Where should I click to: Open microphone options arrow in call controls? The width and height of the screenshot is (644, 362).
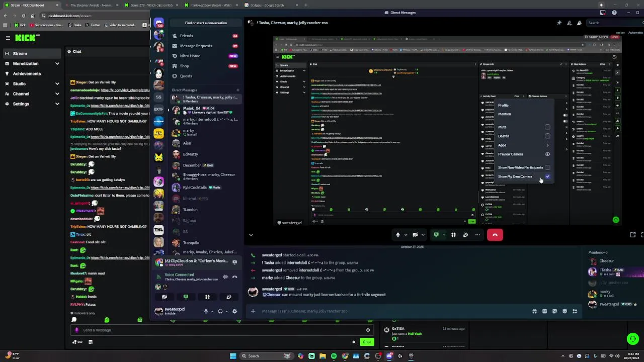405,235
